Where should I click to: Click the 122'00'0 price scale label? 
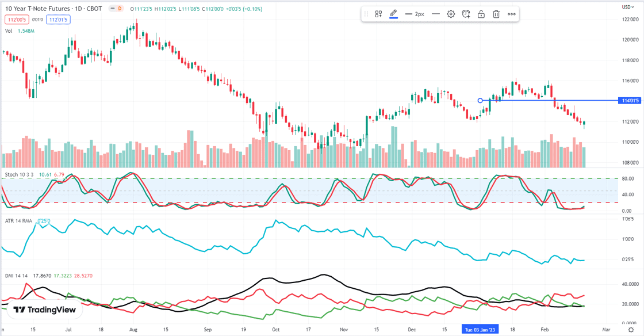point(630,20)
